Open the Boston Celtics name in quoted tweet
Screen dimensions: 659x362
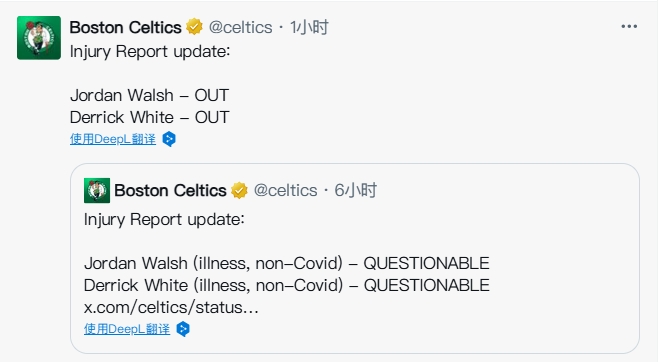pyautogui.click(x=170, y=190)
